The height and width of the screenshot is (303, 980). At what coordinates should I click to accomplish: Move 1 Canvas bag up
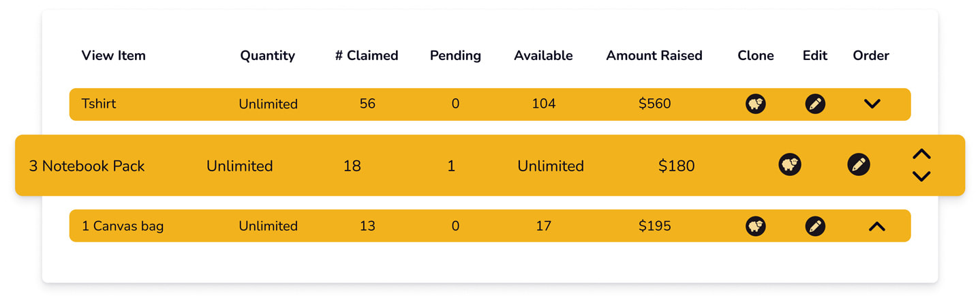click(x=877, y=226)
